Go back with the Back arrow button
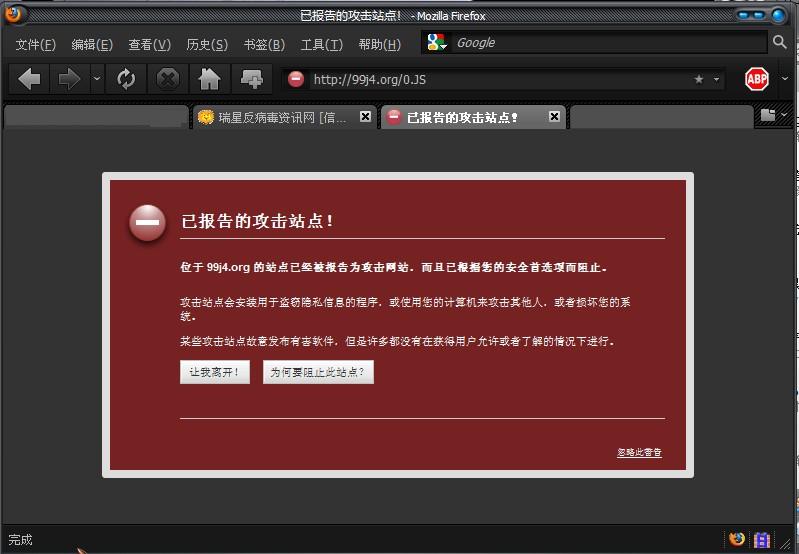This screenshot has width=799, height=554. (29, 79)
